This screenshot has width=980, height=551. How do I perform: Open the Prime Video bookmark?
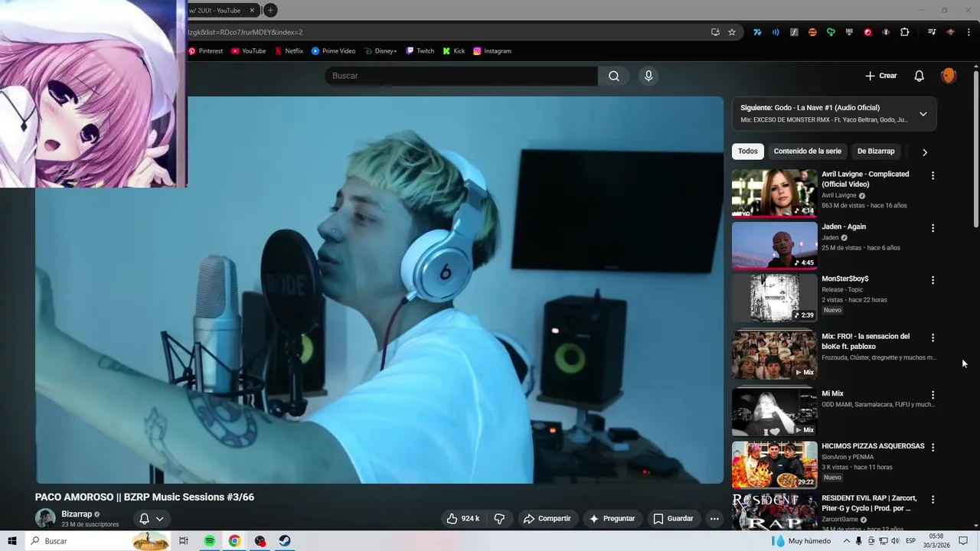pyautogui.click(x=333, y=51)
